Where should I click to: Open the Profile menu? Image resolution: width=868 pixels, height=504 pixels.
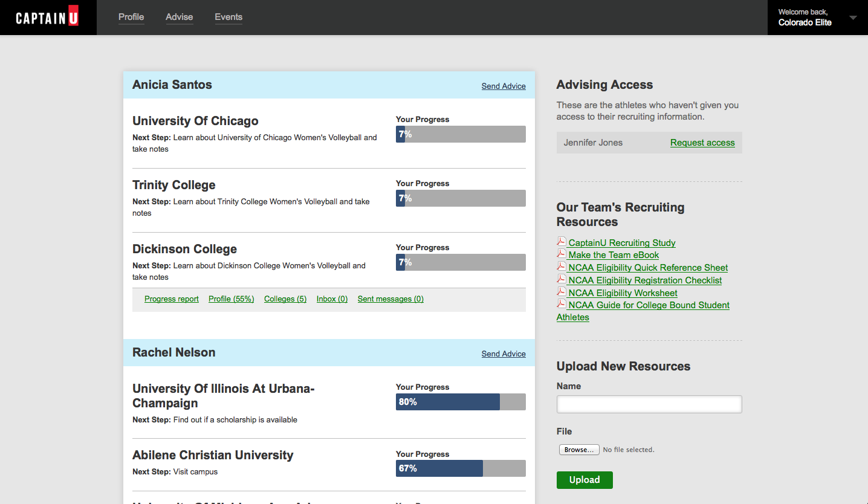click(x=131, y=17)
